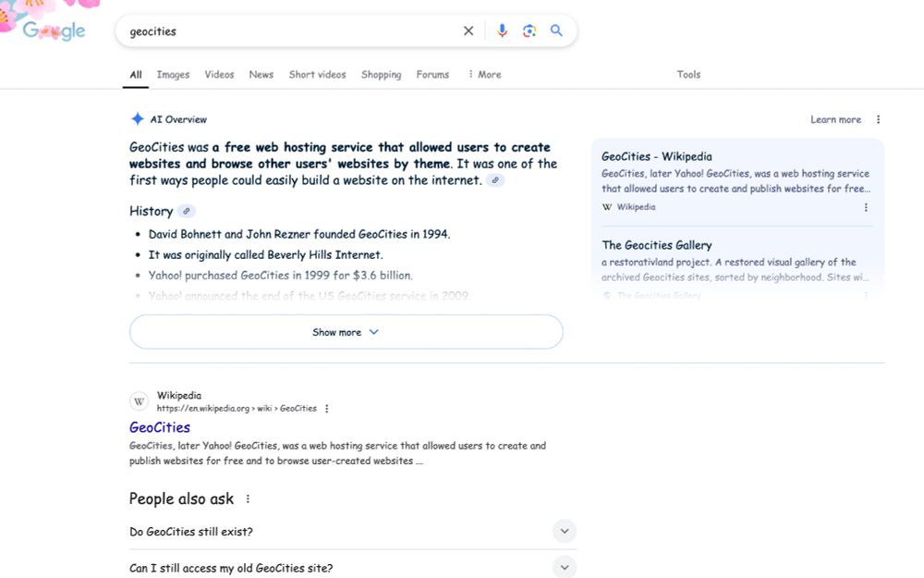
Task: Open the News tab
Action: [261, 74]
